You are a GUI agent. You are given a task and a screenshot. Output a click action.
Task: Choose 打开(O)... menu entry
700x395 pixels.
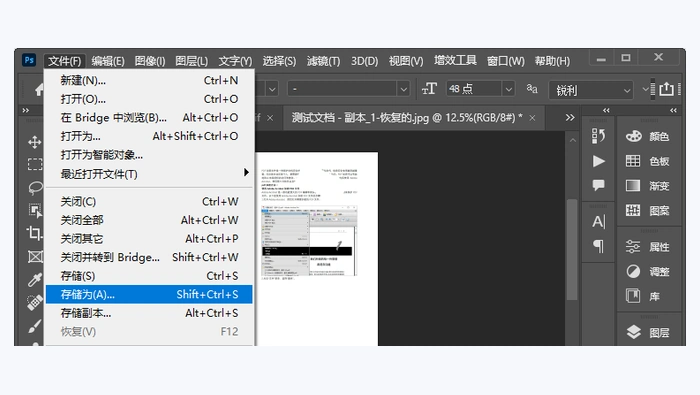pyautogui.click(x=149, y=99)
